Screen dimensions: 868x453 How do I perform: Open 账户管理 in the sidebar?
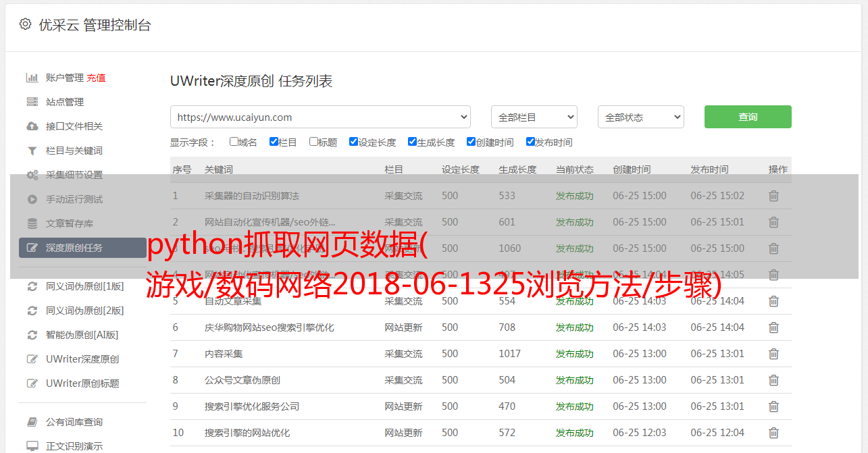point(65,78)
